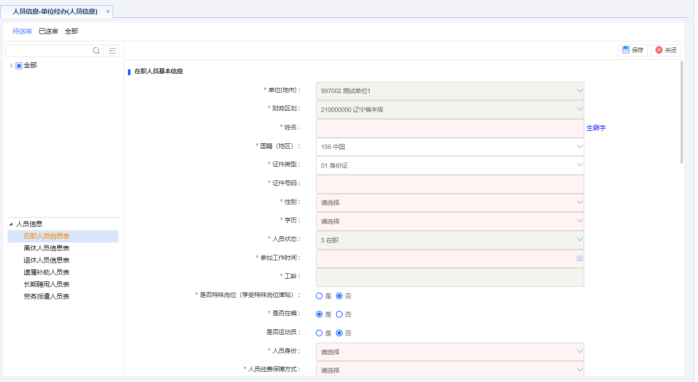This screenshot has height=382, width=698.
Task: Open the 性别 dropdown
Action: (x=450, y=203)
